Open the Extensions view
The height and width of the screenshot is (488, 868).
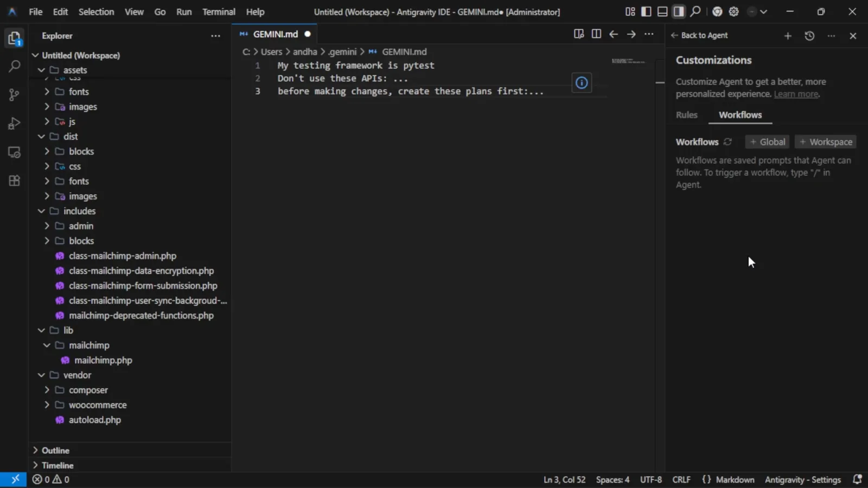click(x=14, y=181)
